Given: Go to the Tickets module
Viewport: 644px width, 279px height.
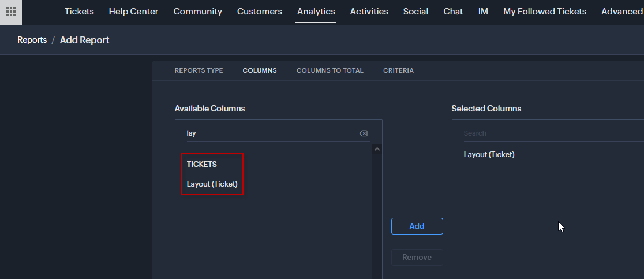Looking at the screenshot, I should click(x=79, y=12).
